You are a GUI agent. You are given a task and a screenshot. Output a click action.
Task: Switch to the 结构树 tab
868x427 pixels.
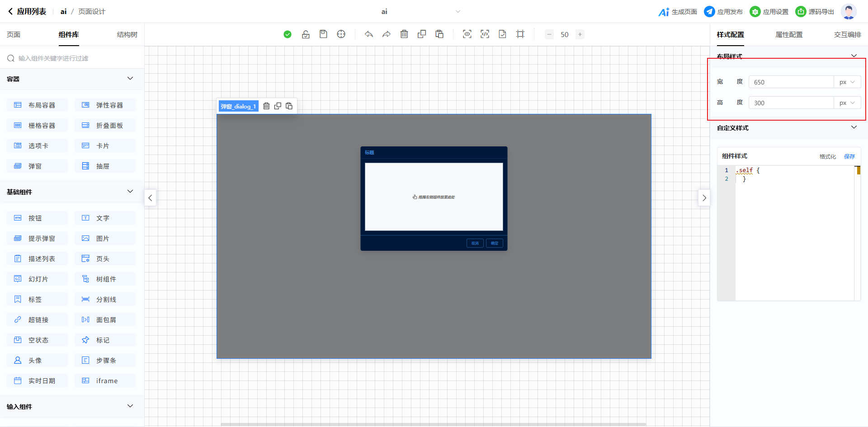click(x=127, y=35)
